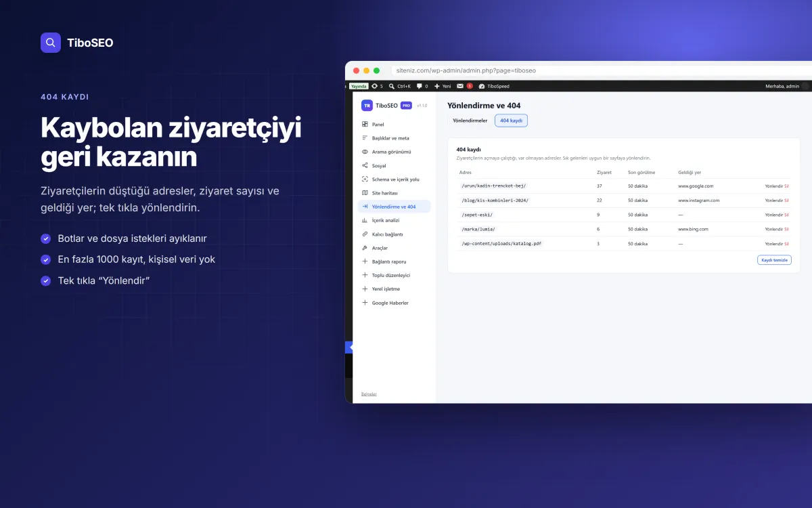Viewport: 812px width, 508px height.
Task: Click the TiboSpeed gauge icon in admin bar
Action: (482, 86)
